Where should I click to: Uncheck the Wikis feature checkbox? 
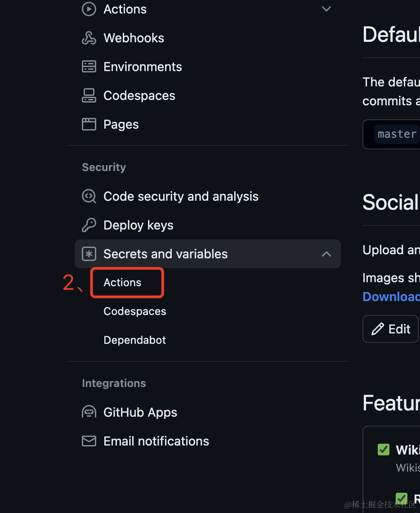pos(384,450)
